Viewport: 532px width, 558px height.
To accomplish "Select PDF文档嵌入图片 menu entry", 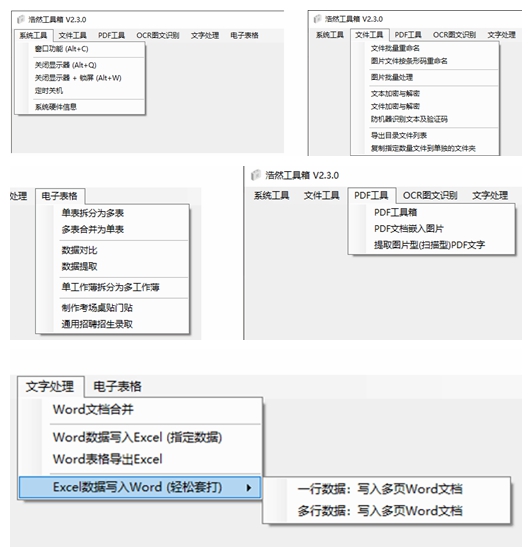I will (x=409, y=229).
